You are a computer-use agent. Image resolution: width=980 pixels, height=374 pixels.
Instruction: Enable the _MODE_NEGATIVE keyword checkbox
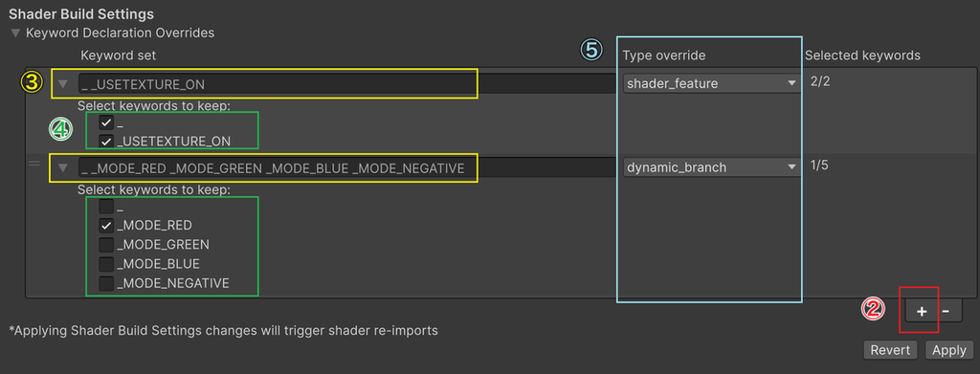coord(106,283)
